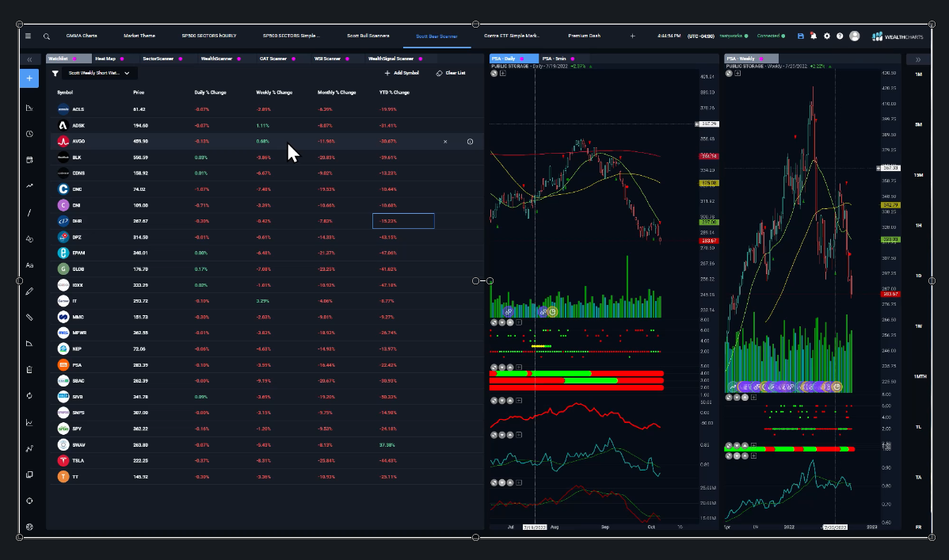Open the notifications bell
The width and height of the screenshot is (949, 560).
[x=814, y=36]
